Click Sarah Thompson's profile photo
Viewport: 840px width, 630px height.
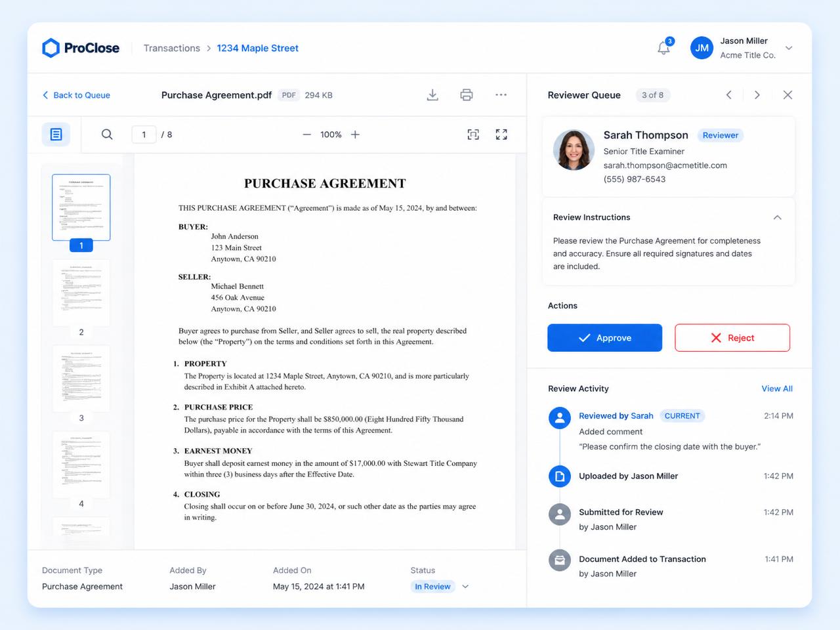574,150
